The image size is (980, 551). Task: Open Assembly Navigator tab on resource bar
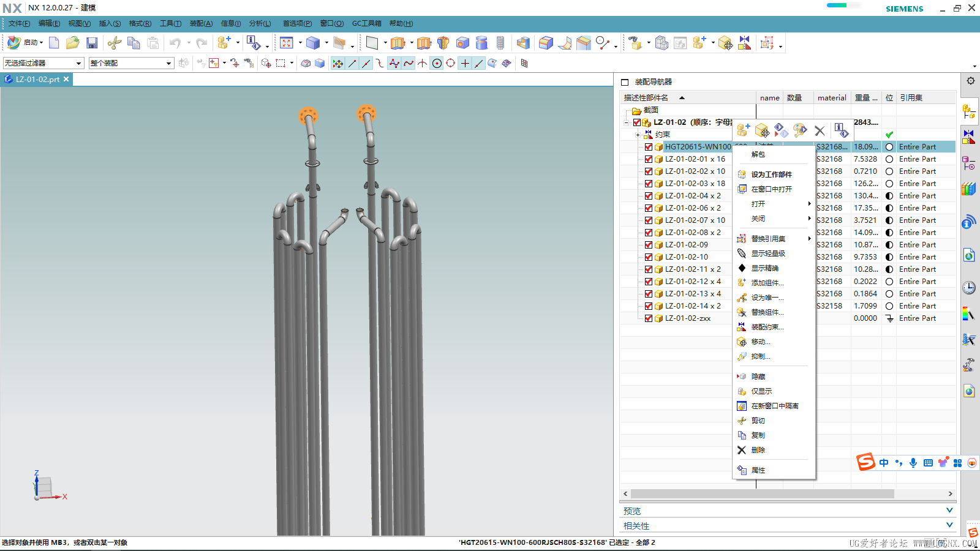pos(969,111)
